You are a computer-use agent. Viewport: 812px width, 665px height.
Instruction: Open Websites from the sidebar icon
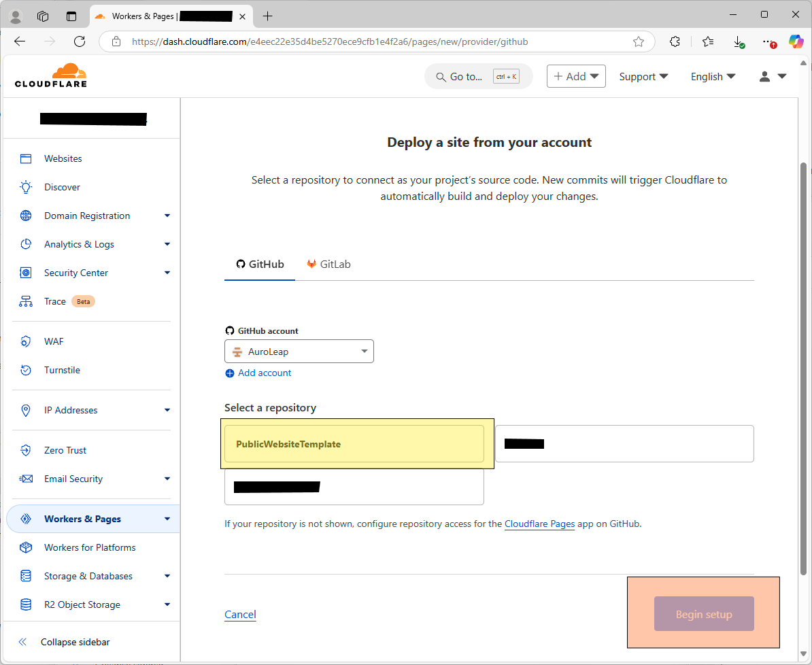pos(26,158)
